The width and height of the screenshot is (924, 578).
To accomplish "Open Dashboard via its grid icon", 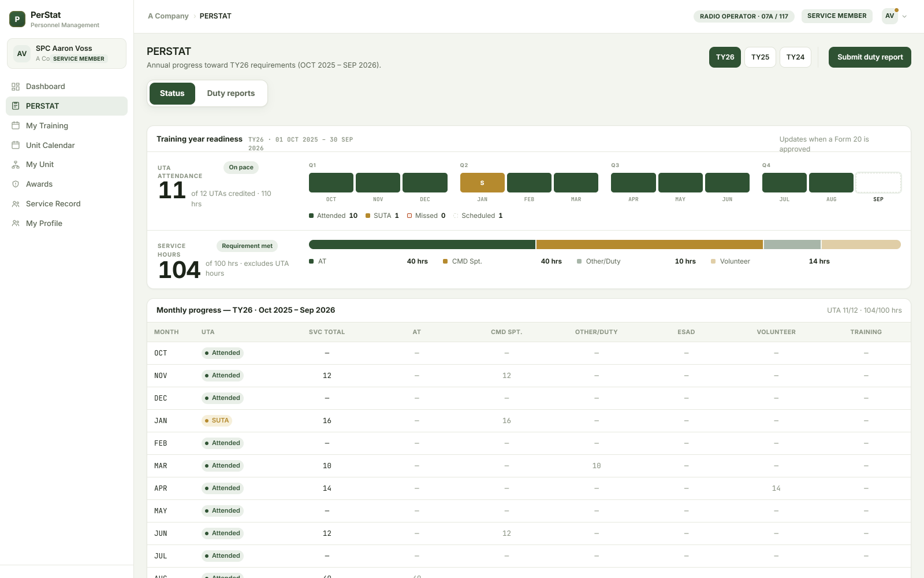I will [16, 87].
